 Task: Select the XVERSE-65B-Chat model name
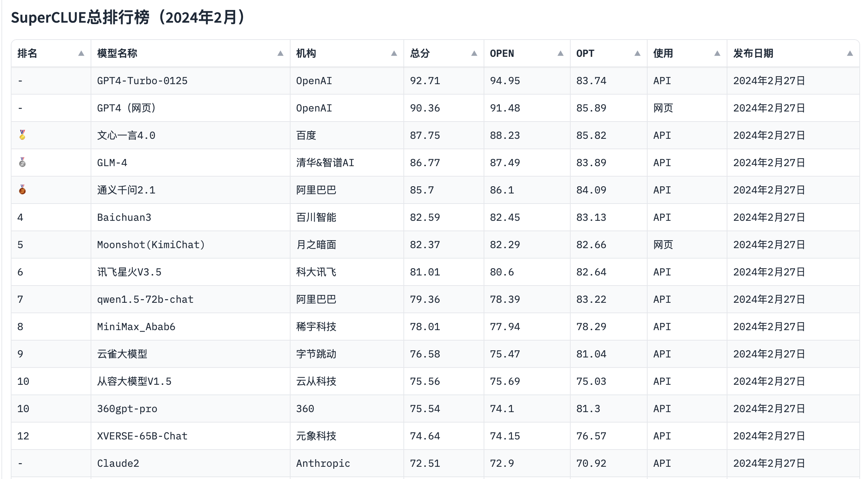click(142, 436)
